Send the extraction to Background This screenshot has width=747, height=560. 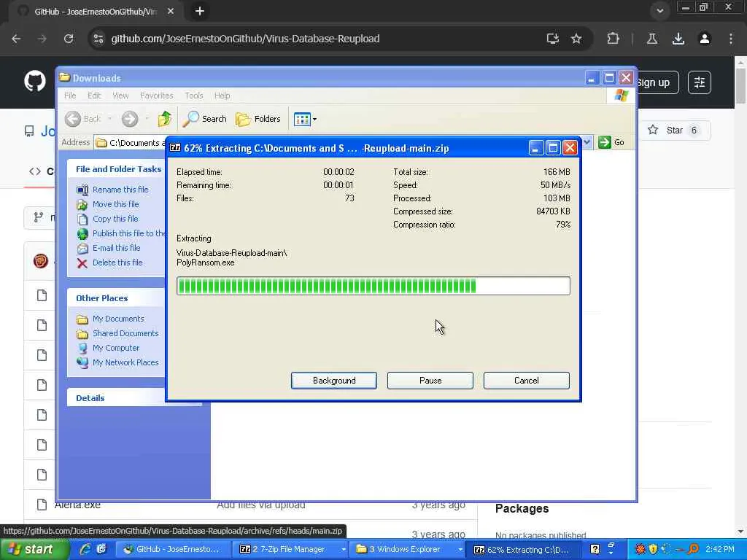click(334, 381)
